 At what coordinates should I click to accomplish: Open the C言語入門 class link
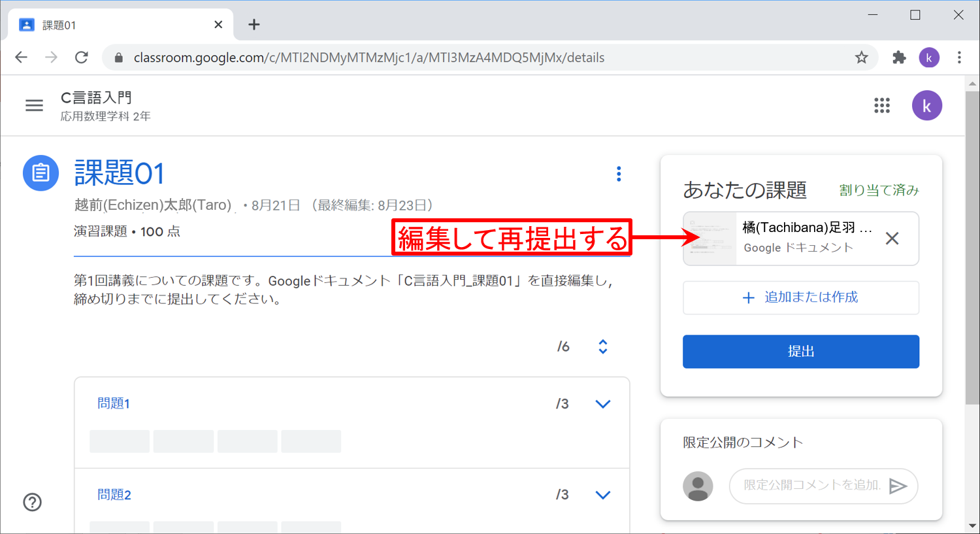click(96, 98)
